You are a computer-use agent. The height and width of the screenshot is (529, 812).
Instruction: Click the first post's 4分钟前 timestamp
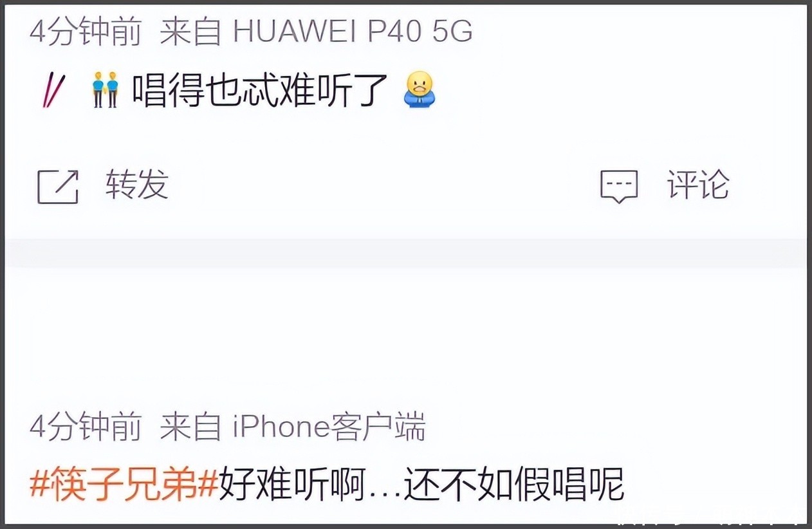[86, 32]
